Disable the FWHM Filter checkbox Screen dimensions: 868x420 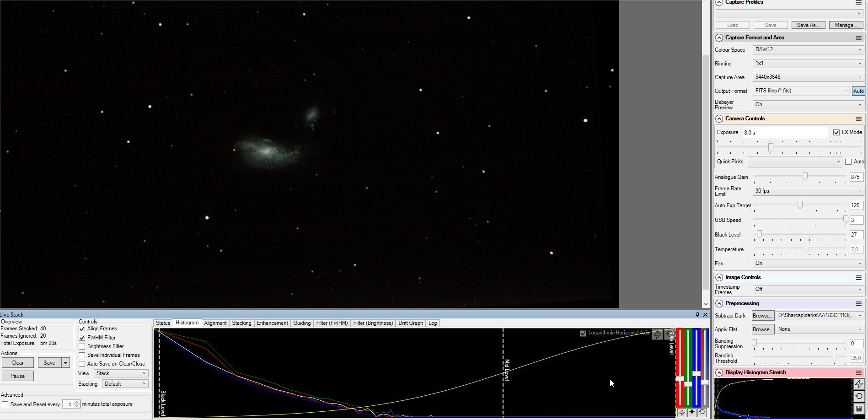point(82,338)
